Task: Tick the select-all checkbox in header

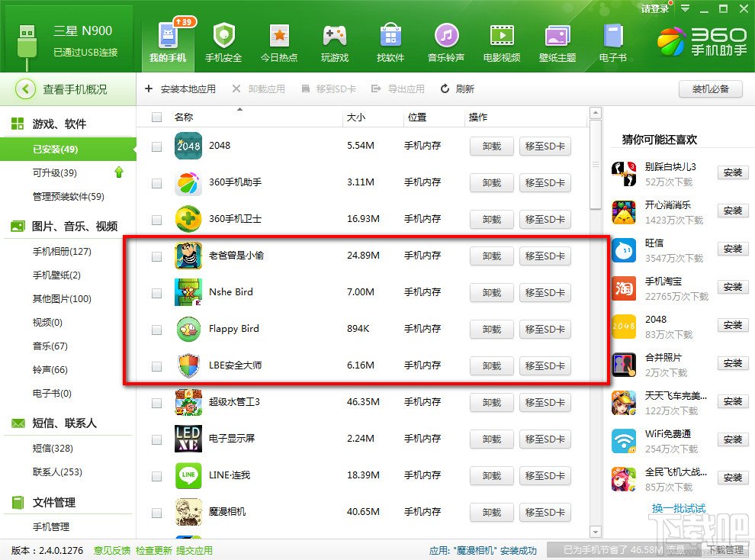Action: [156, 117]
